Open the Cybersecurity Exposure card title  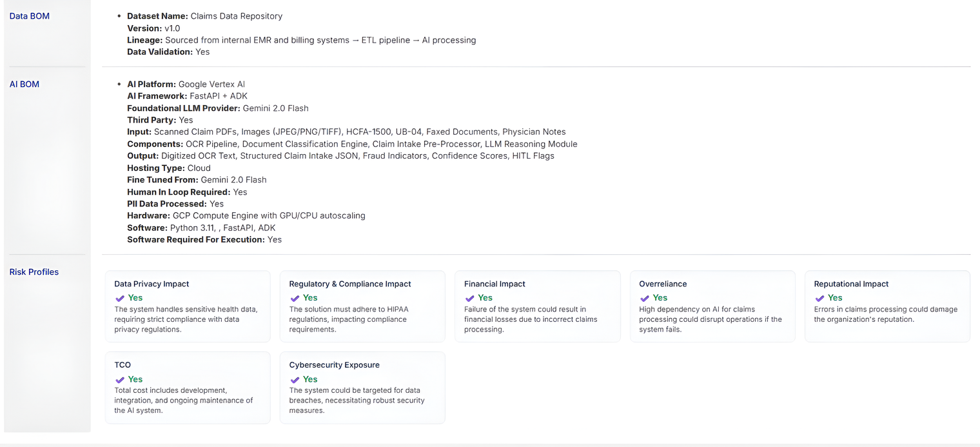pyautogui.click(x=334, y=365)
